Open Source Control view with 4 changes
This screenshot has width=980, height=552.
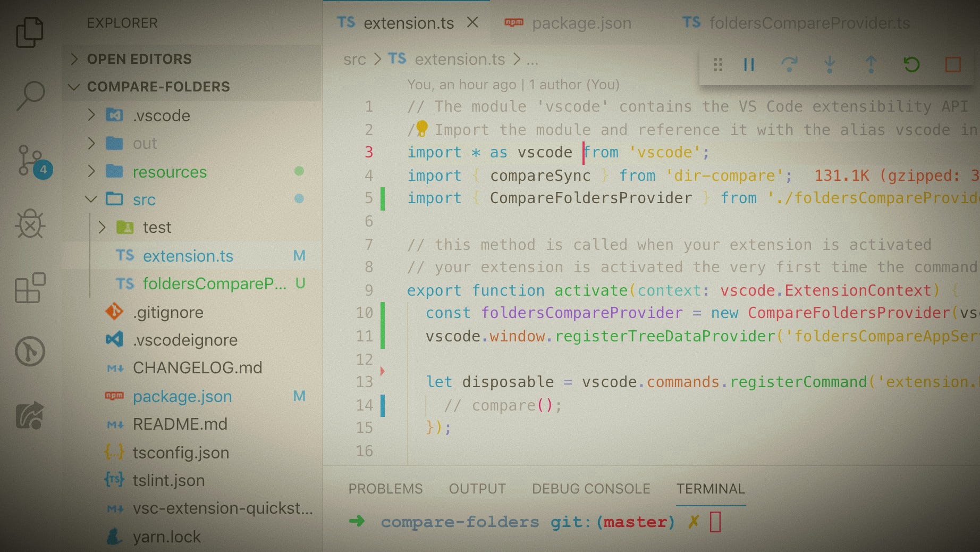coord(34,161)
